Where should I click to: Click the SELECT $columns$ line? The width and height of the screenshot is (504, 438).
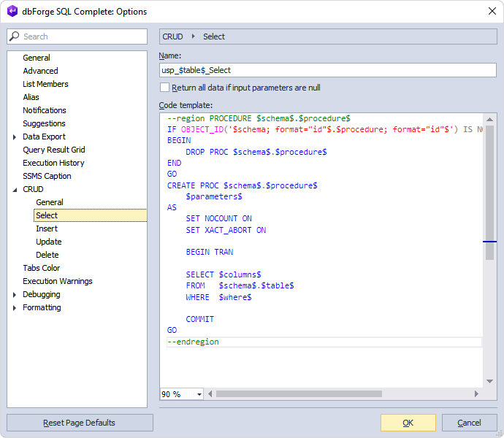coord(224,274)
